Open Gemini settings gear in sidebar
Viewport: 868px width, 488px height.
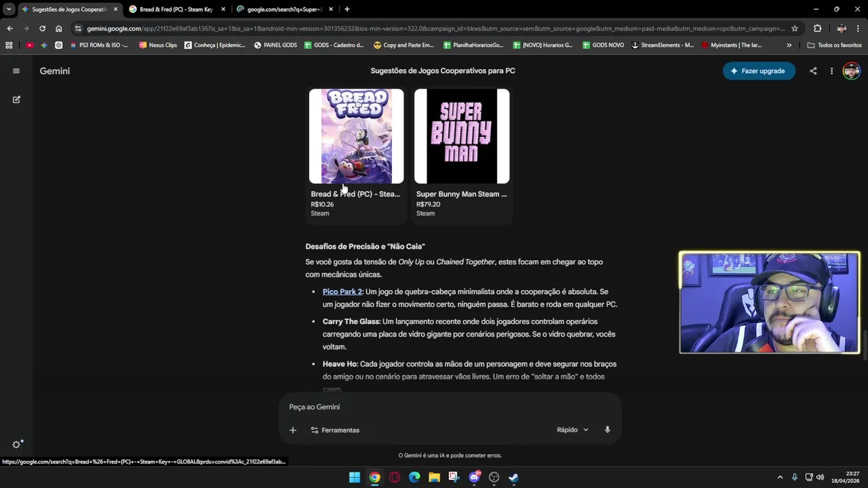click(x=17, y=445)
